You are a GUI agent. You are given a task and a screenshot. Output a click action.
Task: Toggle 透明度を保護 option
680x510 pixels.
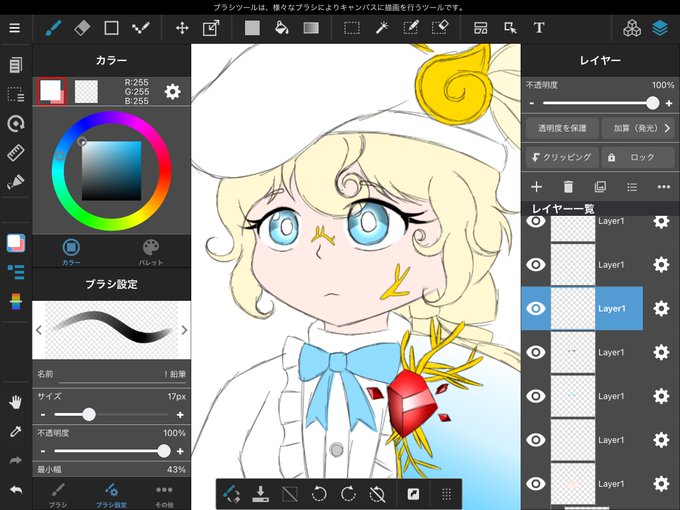(562, 128)
